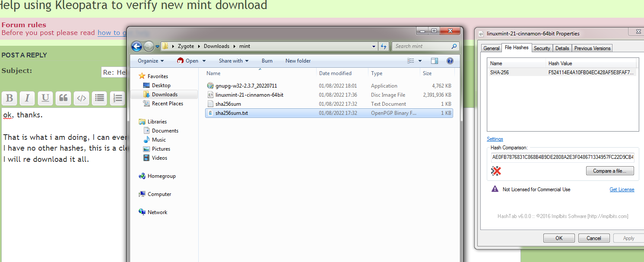Click the Hash Comparison text field
Screen dimensions: 644x262
click(563, 157)
